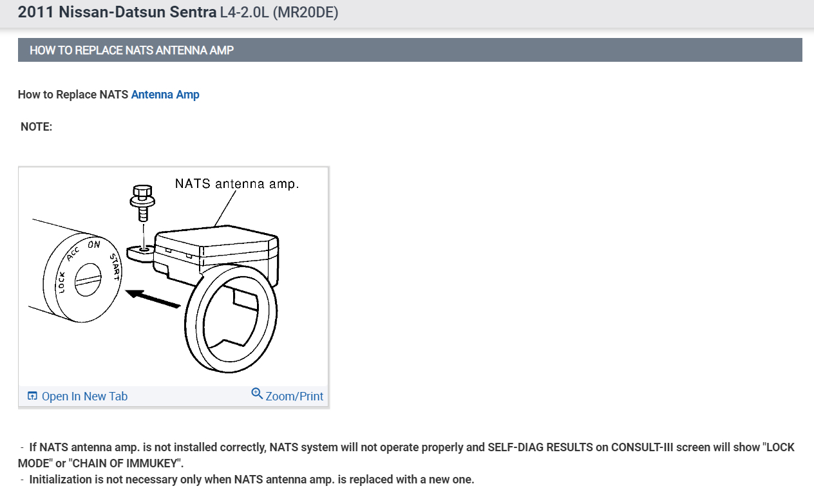Click the Open In New Tab link text
Image resolution: width=814 pixels, height=504 pixels.
(x=84, y=397)
